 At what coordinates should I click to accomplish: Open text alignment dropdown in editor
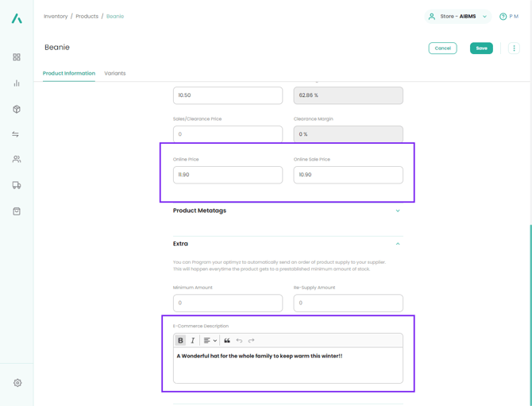210,341
